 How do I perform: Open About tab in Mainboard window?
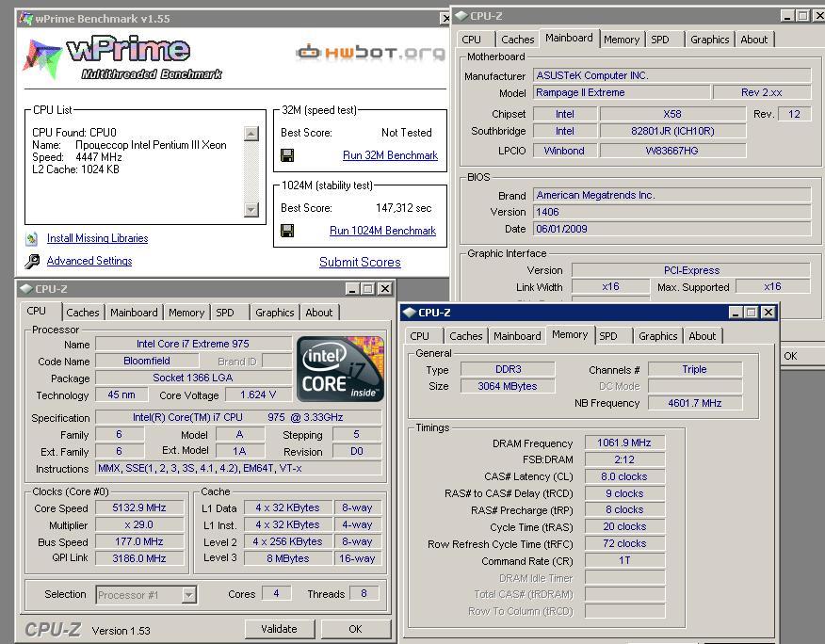[754, 40]
